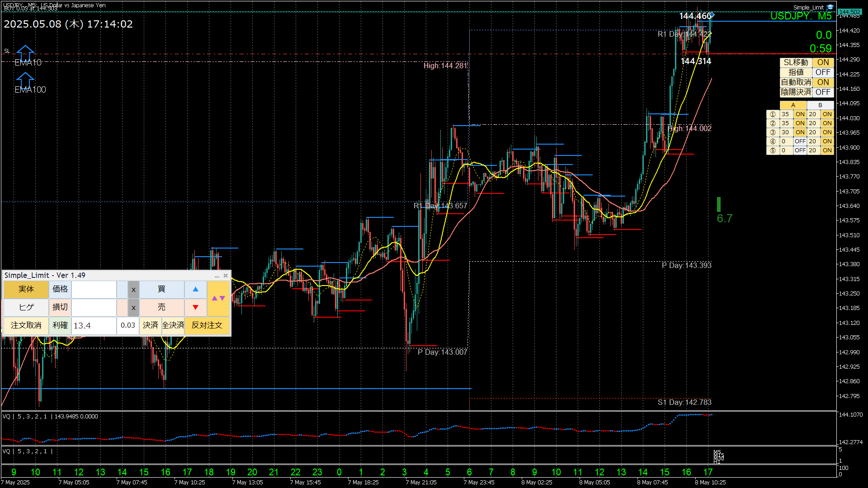Click the 利確 value field showing 13.4
The image size is (868, 488).
[94, 325]
